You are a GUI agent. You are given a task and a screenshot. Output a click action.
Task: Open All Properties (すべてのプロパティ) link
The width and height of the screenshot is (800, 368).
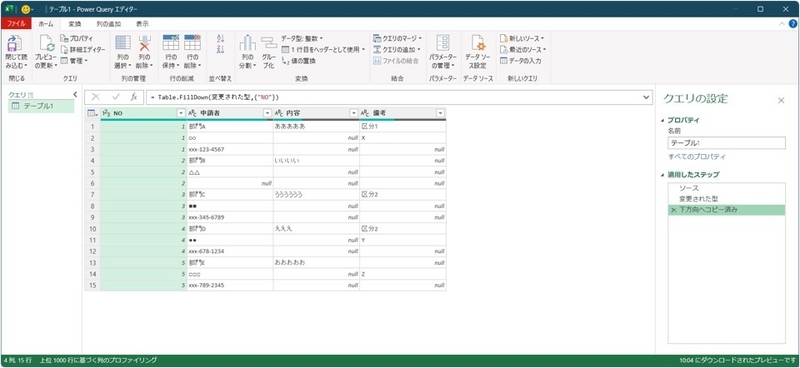tap(697, 157)
